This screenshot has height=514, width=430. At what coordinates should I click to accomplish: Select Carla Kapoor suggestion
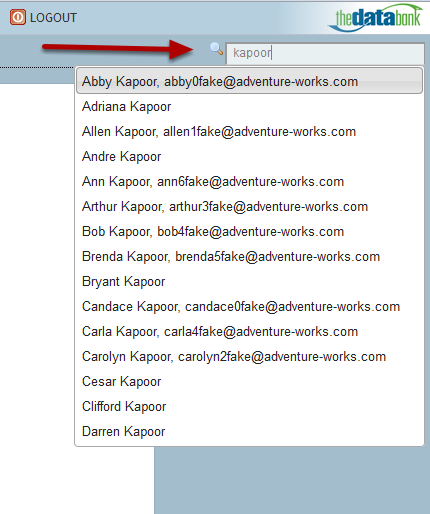249,332
